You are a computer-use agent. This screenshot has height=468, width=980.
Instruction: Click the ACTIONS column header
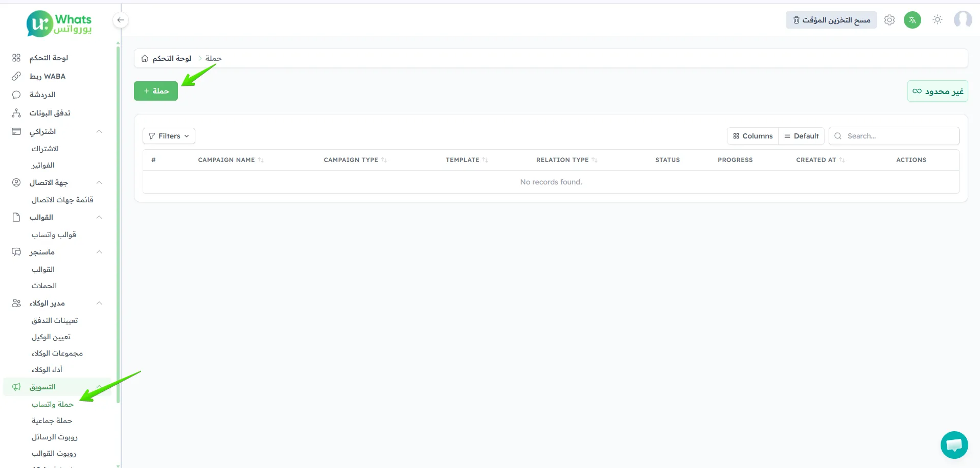click(911, 160)
